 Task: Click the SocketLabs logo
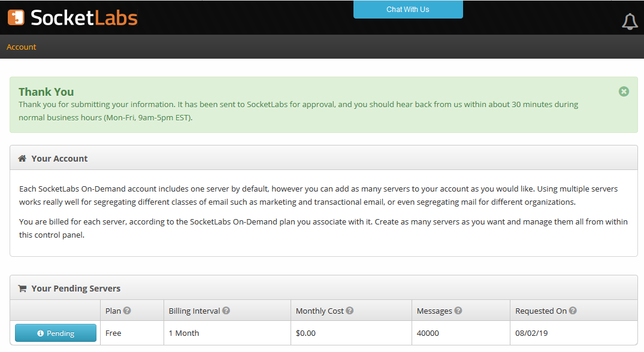click(72, 17)
